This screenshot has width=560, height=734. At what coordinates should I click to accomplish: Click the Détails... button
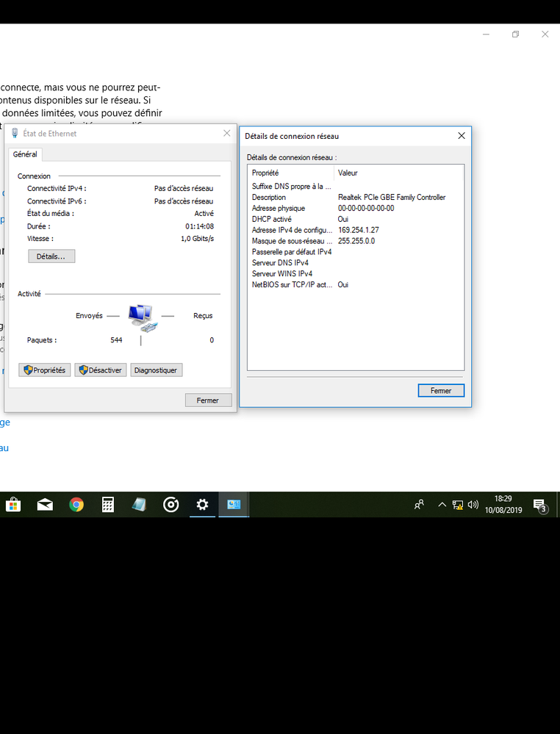pyautogui.click(x=51, y=256)
